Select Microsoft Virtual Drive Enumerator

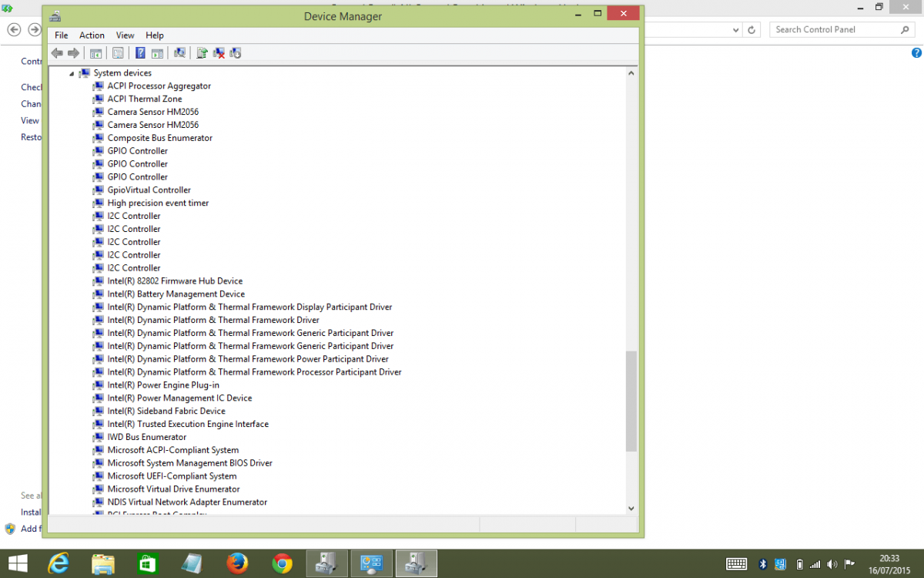tap(173, 490)
